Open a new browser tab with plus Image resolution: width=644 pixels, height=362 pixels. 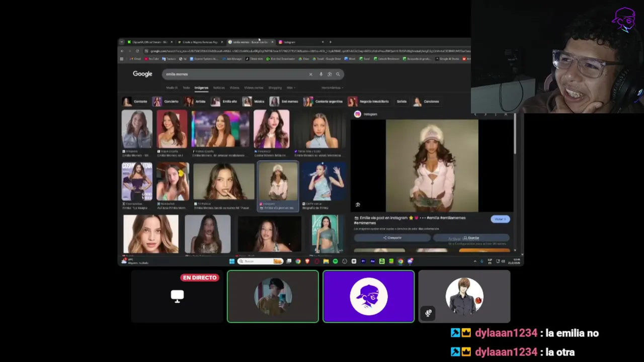(330, 42)
